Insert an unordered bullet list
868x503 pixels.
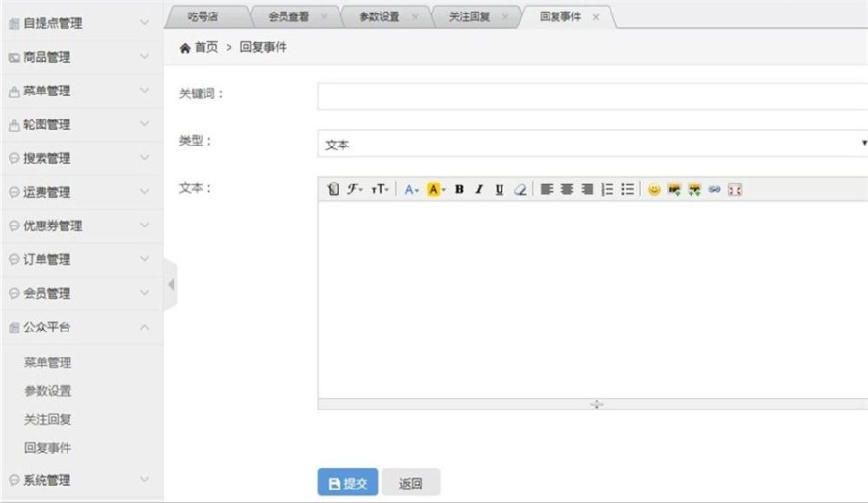628,190
